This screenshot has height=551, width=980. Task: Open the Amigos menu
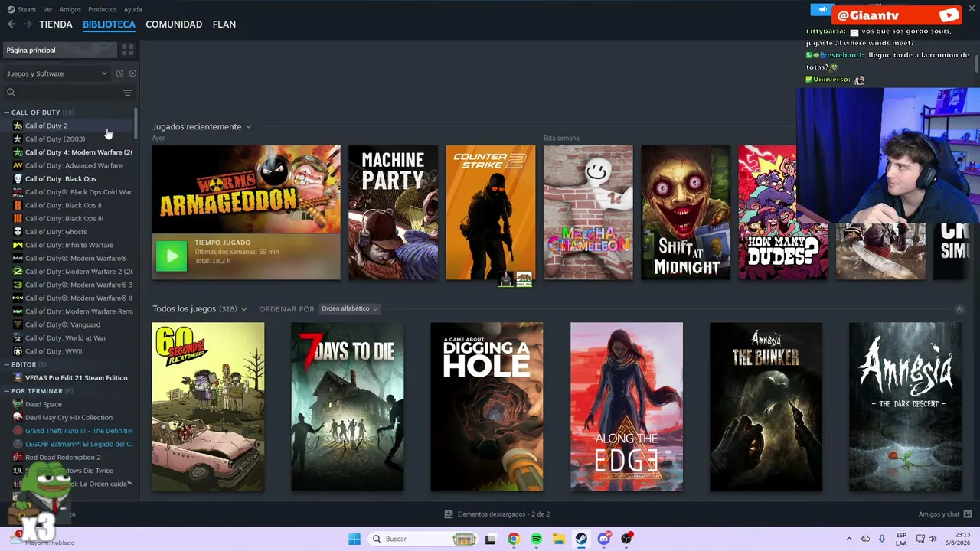(70, 10)
